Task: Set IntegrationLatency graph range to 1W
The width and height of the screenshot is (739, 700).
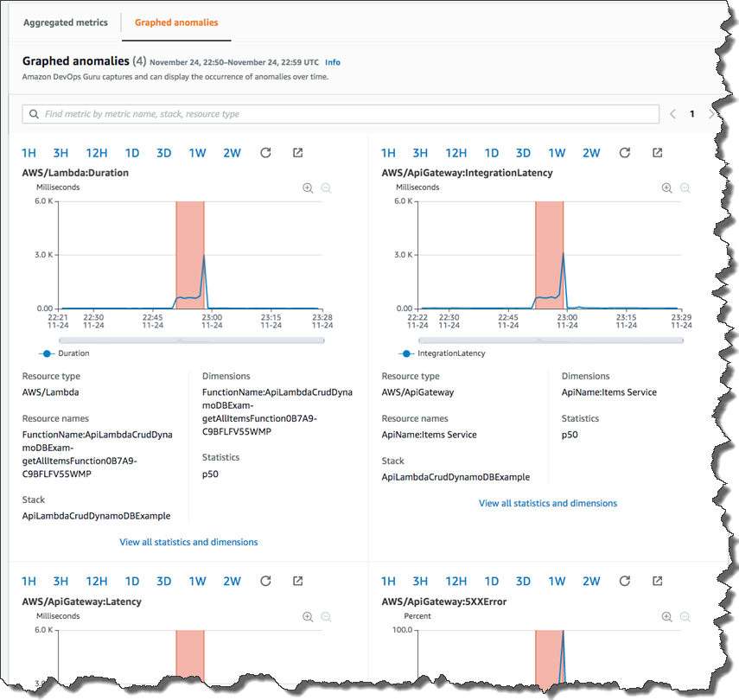Action: [557, 153]
